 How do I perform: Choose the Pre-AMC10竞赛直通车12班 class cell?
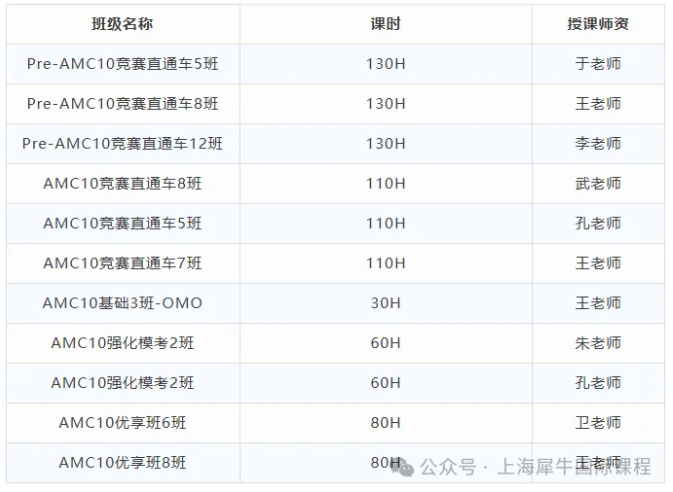coord(122,144)
